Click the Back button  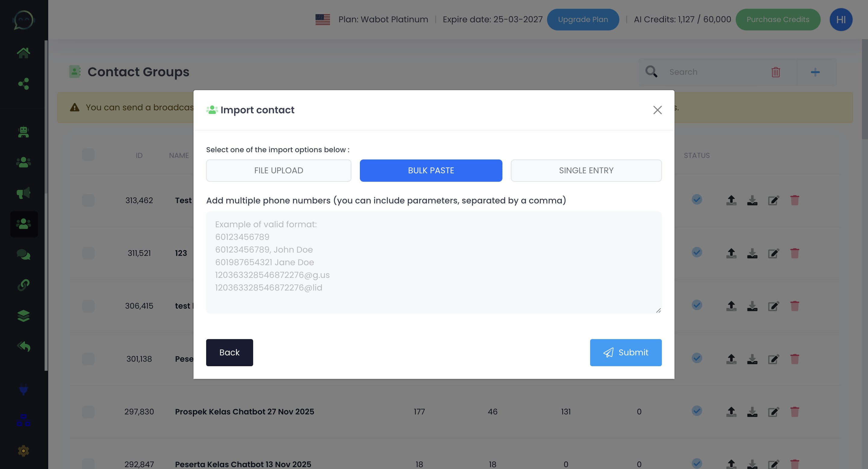[x=229, y=352]
